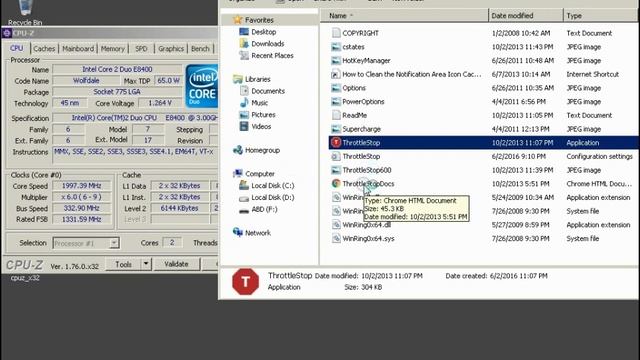Screen dimensions: 640x360
Task: Click the Pictures library icon
Action: click(x=244, y=115)
